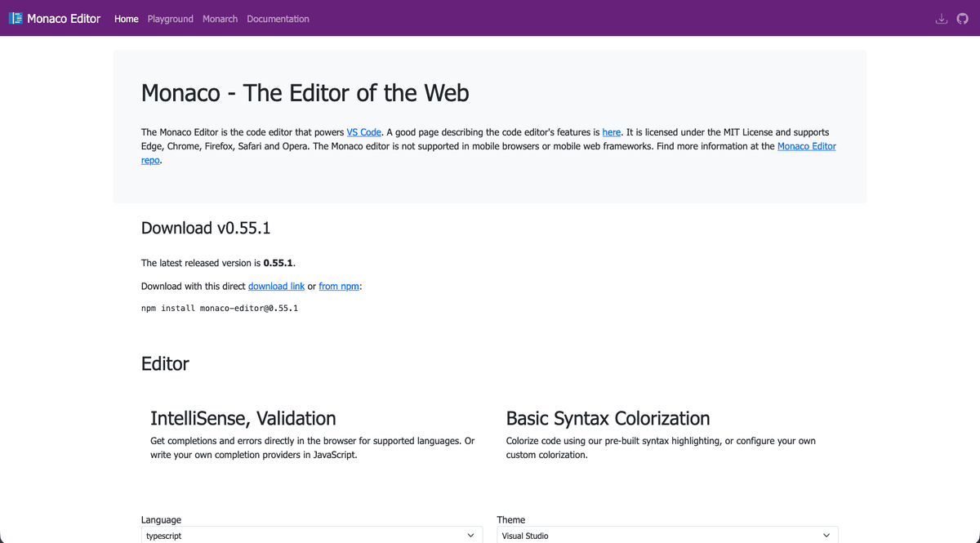Open the 'from npm' link
The width and height of the screenshot is (980, 543).
(339, 287)
